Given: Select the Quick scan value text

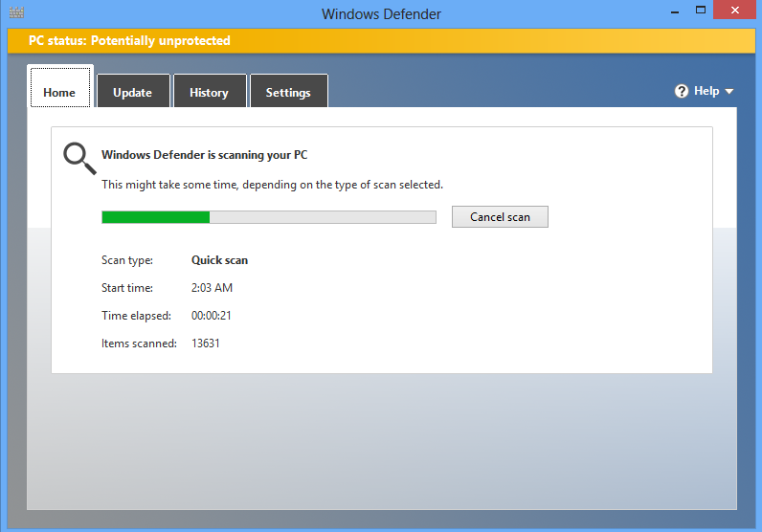Looking at the screenshot, I should pos(219,260).
